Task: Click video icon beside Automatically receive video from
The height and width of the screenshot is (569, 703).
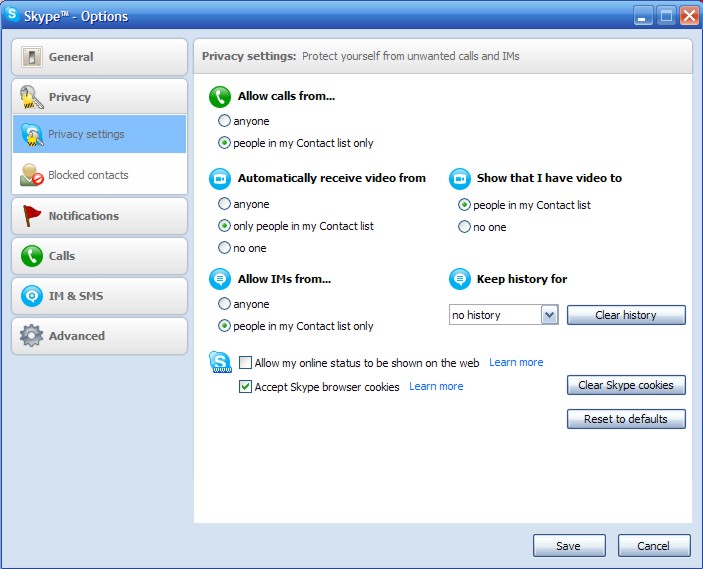Action: pyautogui.click(x=220, y=179)
